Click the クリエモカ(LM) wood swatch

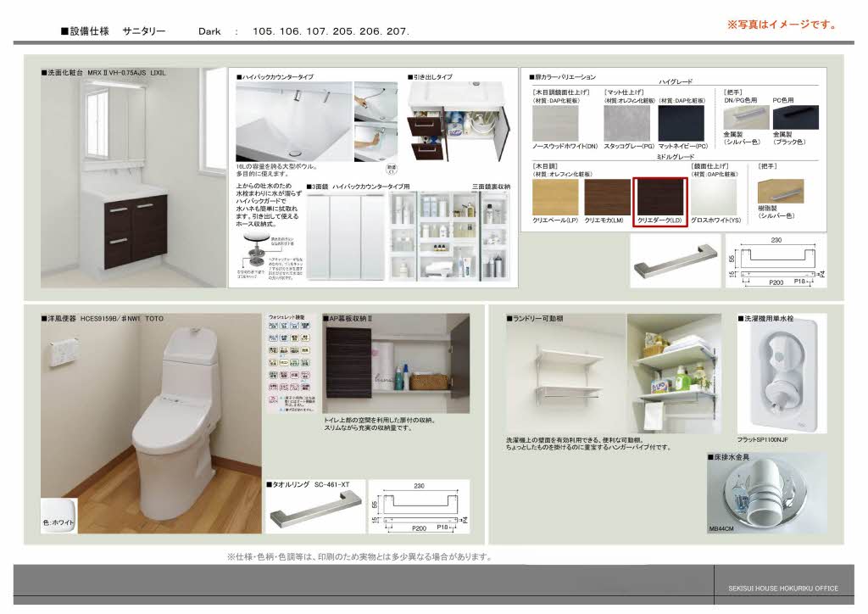[608, 197]
